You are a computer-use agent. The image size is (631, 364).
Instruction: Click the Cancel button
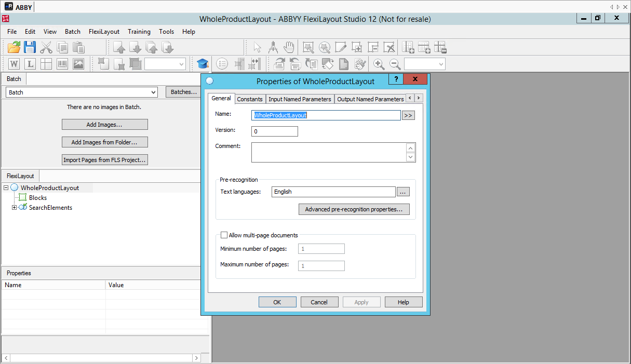[x=319, y=302]
